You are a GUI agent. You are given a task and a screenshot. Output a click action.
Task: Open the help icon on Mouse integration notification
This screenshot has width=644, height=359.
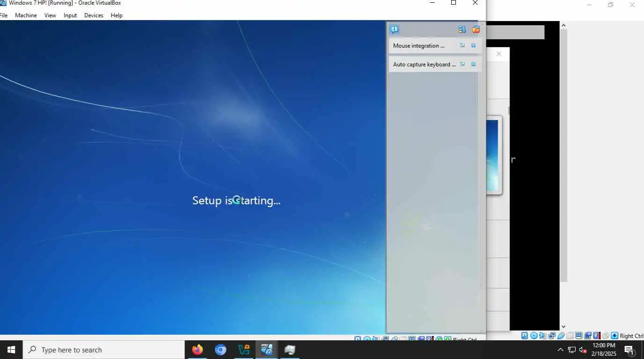(462, 45)
